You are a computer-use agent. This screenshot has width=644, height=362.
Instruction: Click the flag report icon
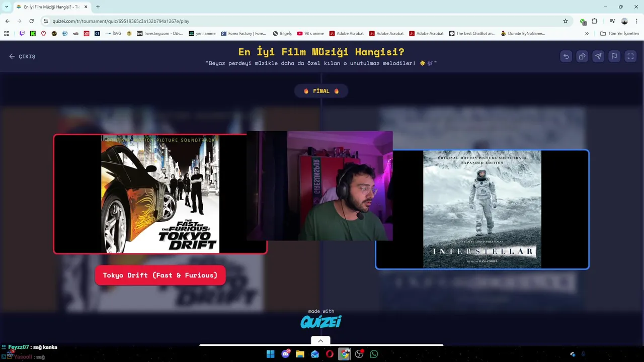point(614,56)
